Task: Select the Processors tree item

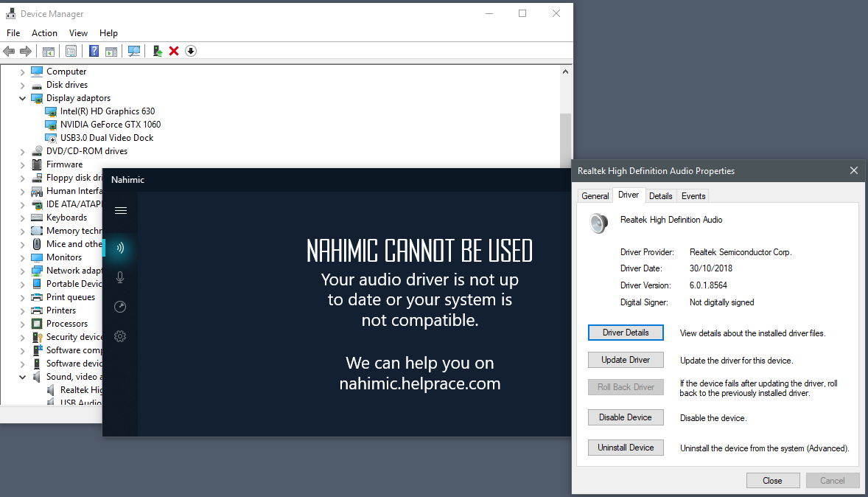Action: (x=67, y=324)
